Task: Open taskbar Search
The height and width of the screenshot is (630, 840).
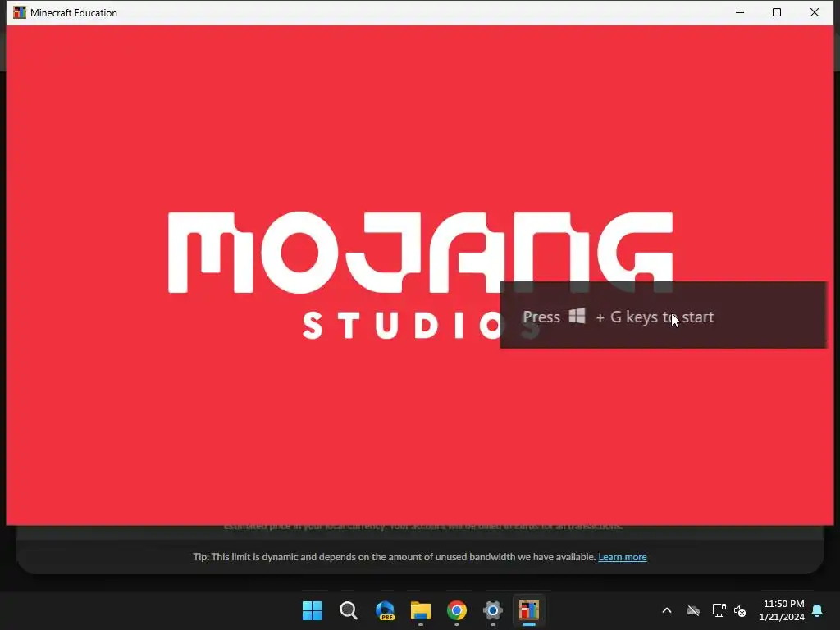Action: tap(348, 610)
